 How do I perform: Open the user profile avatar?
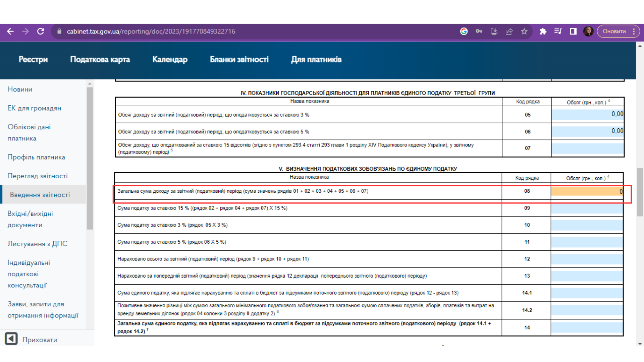(588, 32)
